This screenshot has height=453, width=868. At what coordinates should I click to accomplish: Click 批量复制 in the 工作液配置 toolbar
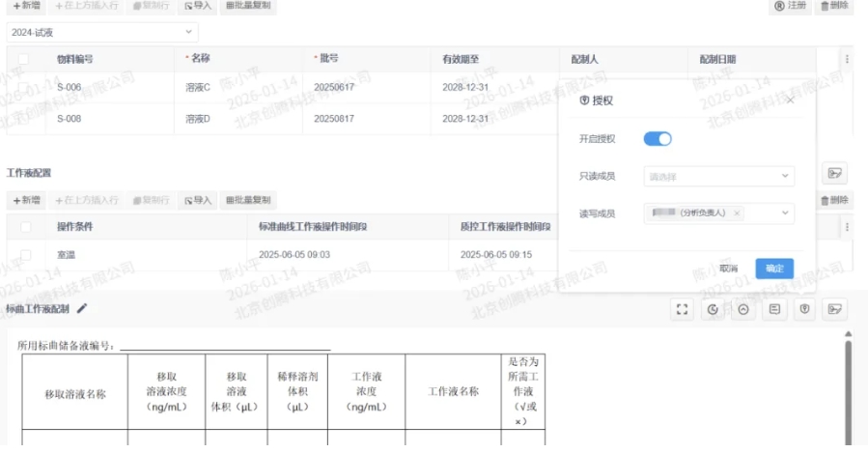[x=248, y=200]
